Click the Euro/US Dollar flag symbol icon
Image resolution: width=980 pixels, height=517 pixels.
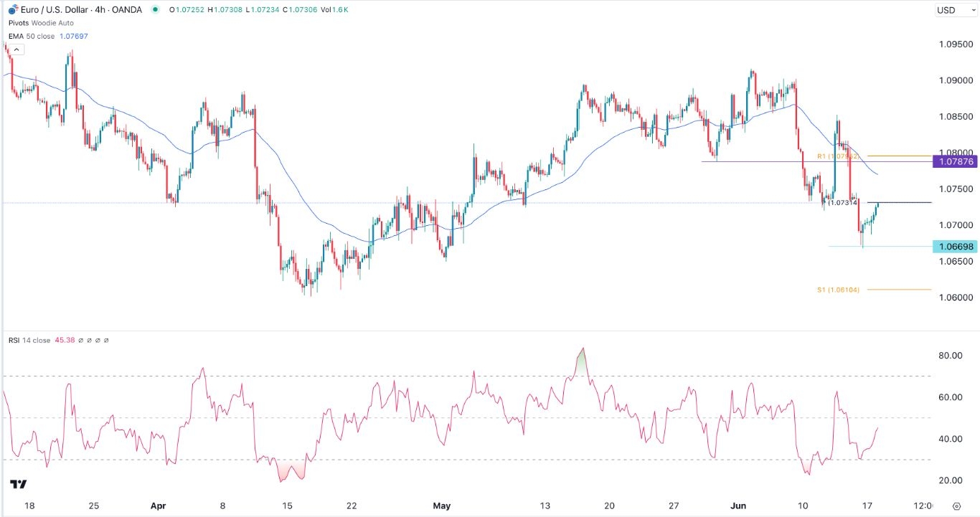pyautogui.click(x=12, y=10)
